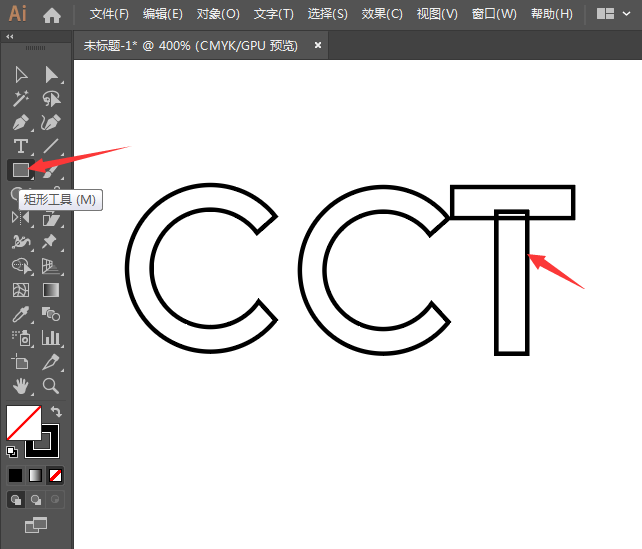Select the Zoom magnifier tool
The image size is (642, 549).
tap(51, 386)
